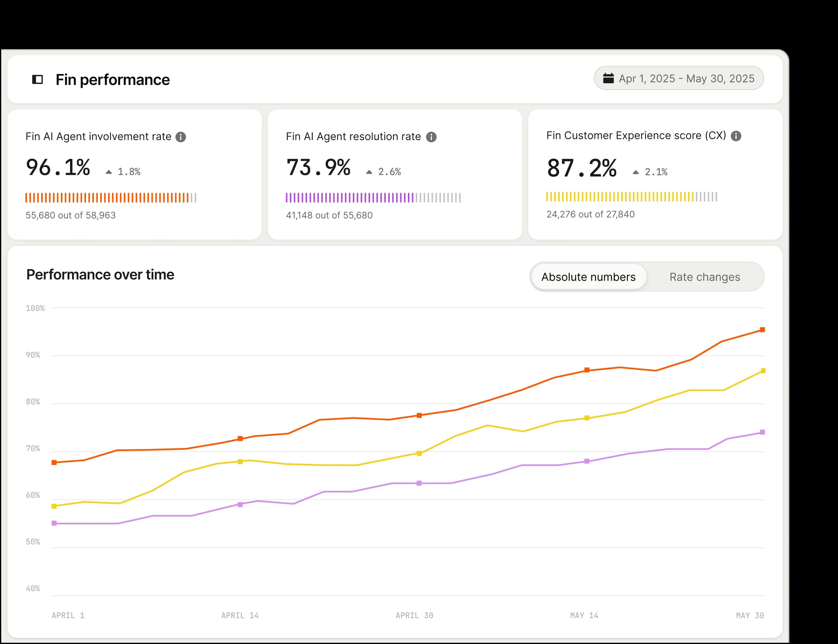Click the yellow line marker at May 30
This screenshot has height=644, width=838.
coord(763,371)
